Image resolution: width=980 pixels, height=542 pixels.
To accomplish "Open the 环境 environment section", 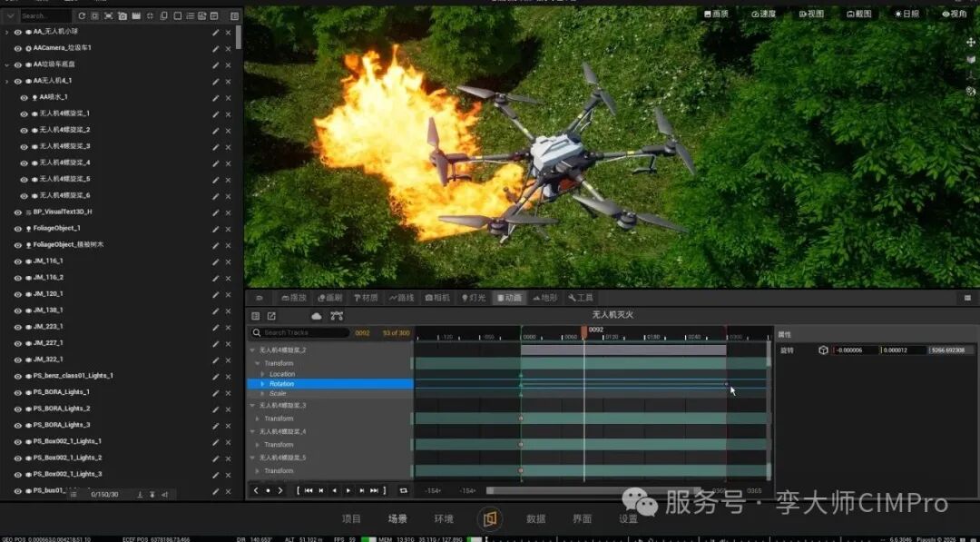I will pos(444,519).
